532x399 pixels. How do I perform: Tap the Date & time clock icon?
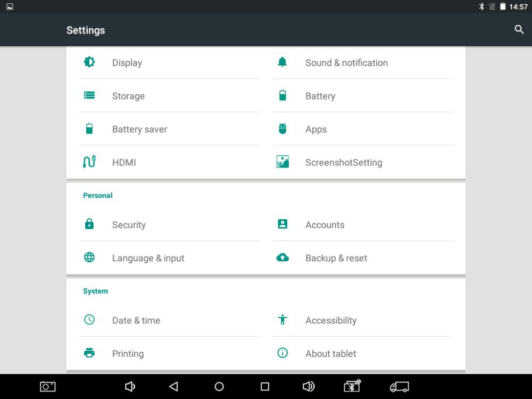pos(89,320)
